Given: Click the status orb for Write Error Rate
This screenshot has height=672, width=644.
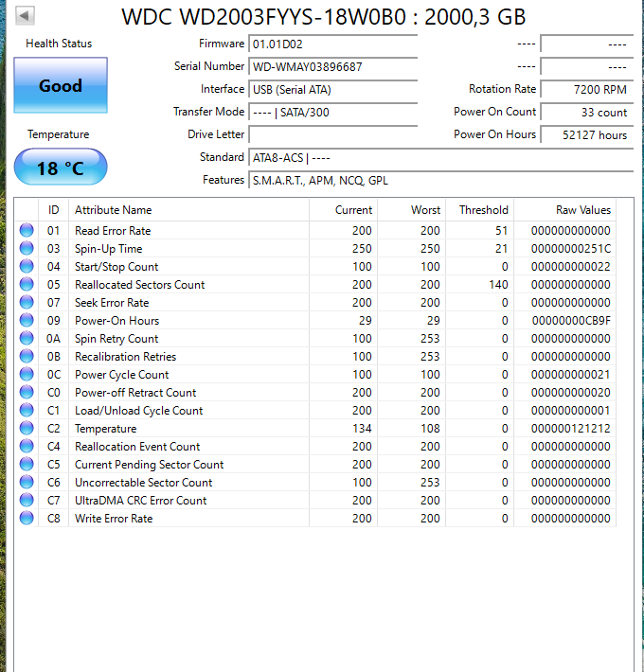Looking at the screenshot, I should 27,518.
